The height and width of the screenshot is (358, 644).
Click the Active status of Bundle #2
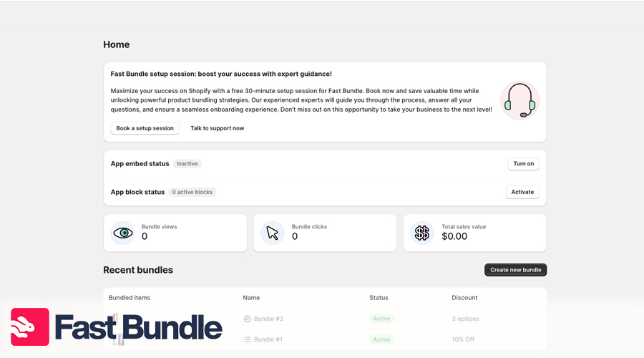381,319
